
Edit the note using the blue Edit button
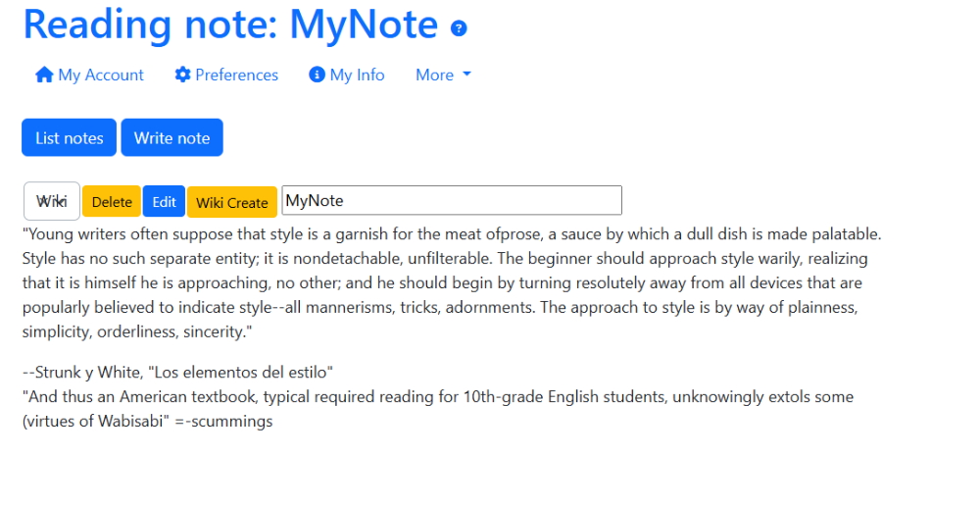pos(164,202)
